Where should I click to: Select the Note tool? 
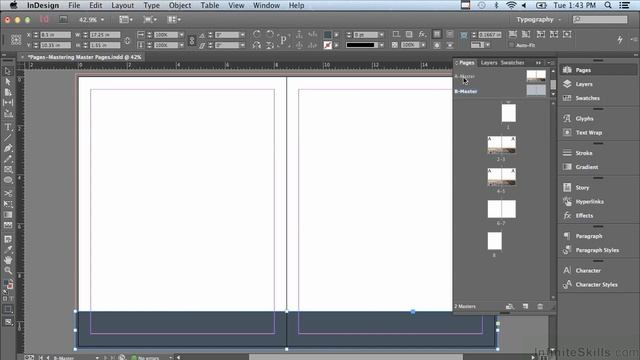8,239
